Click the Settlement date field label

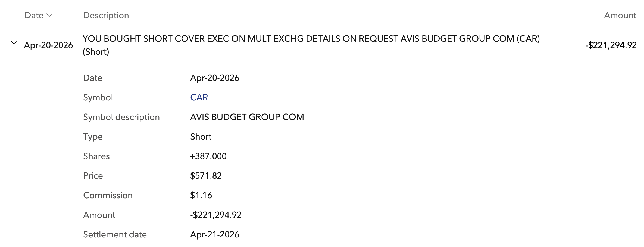[x=115, y=234]
